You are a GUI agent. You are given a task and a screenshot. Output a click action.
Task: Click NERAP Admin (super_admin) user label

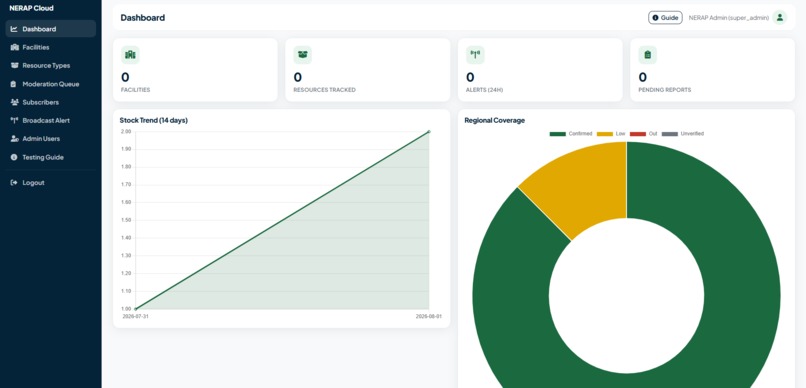coord(729,17)
